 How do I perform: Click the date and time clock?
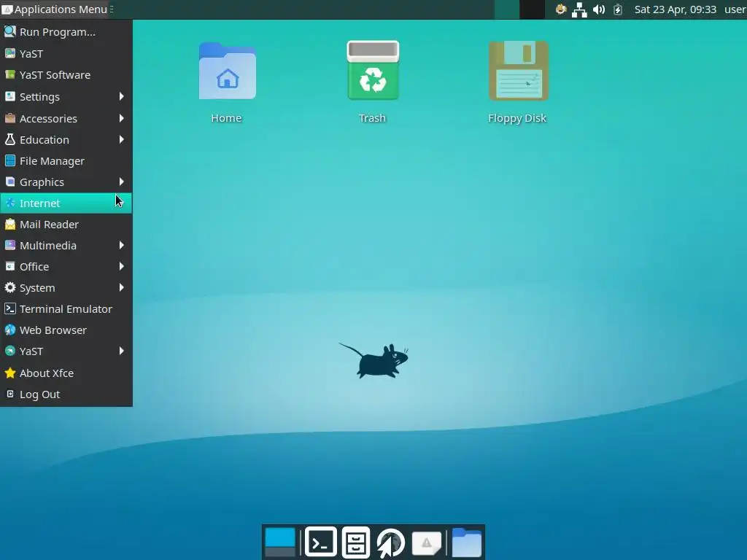(675, 9)
